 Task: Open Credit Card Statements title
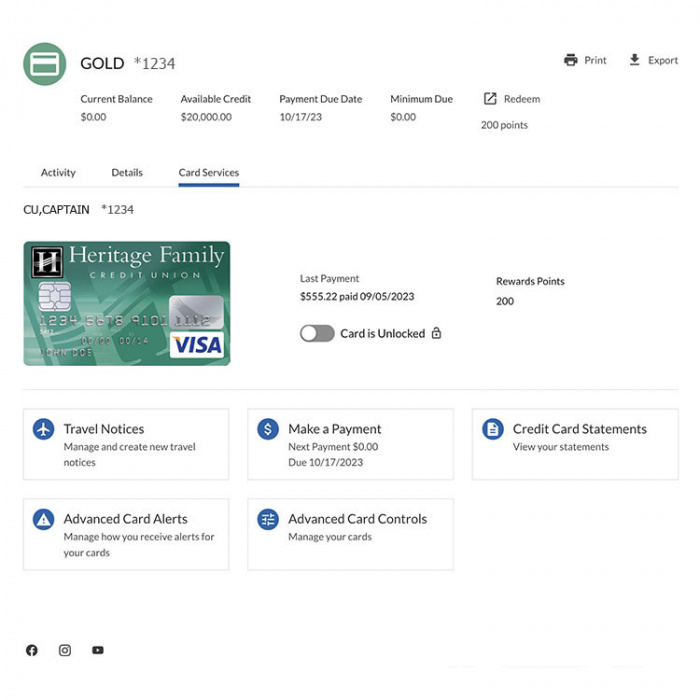tap(579, 429)
